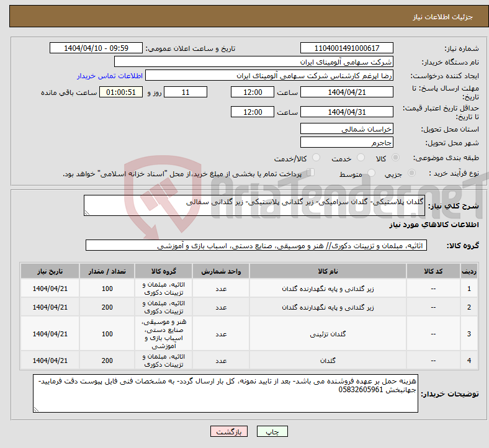
Task: Select the خدمت radio button
Action: pos(361,158)
